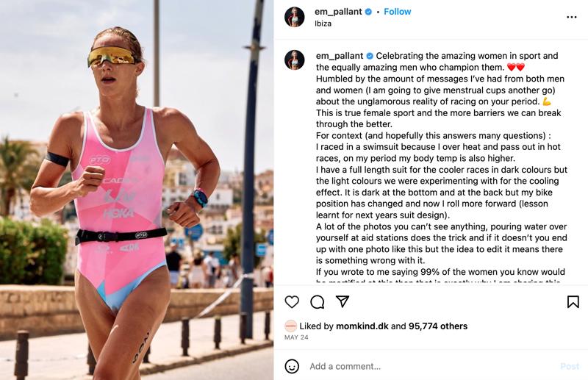Click em_pallant username in caption
The width and height of the screenshot is (588, 380).
pos(340,56)
